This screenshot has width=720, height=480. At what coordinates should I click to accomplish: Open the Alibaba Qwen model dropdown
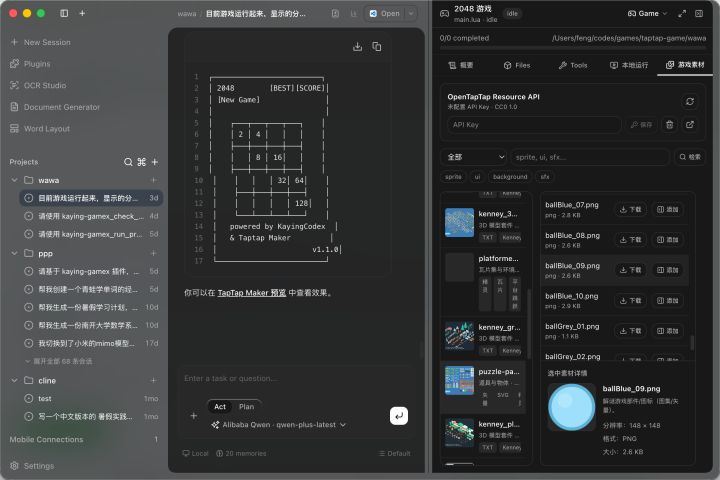click(x=278, y=425)
